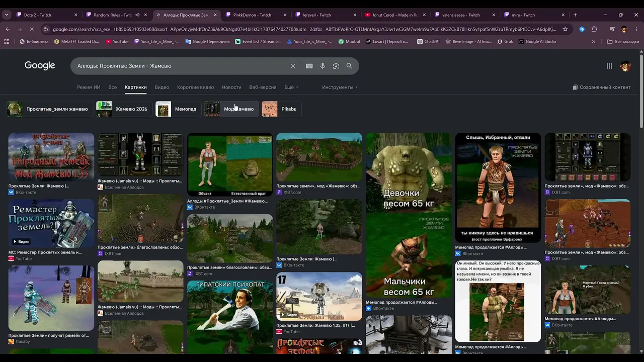Filter by the Pikabu chip

pos(281,109)
